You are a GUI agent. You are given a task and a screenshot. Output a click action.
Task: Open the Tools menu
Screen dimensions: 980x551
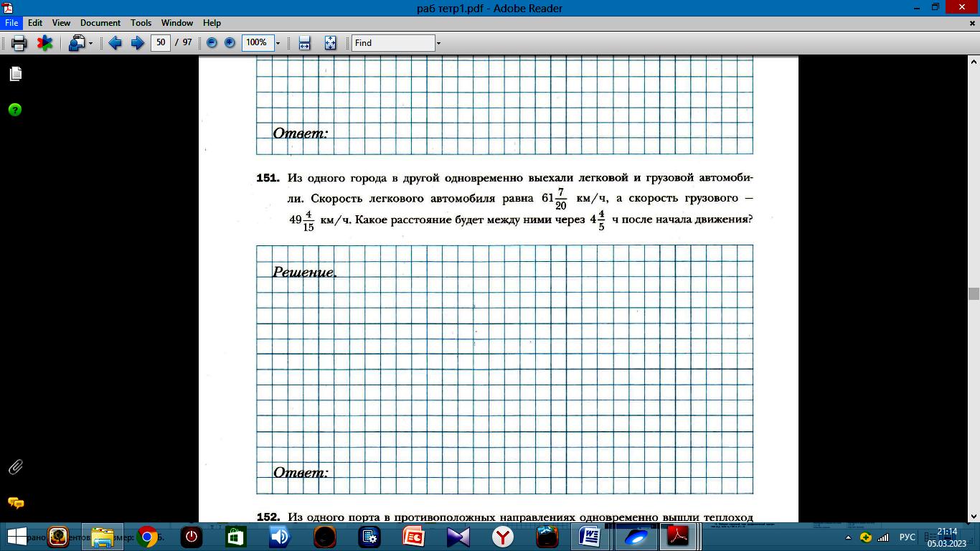141,23
